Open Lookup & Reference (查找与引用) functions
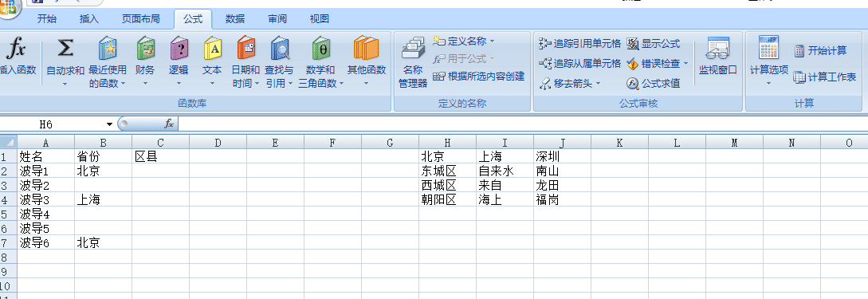This screenshot has height=299, width=868. 280,62
